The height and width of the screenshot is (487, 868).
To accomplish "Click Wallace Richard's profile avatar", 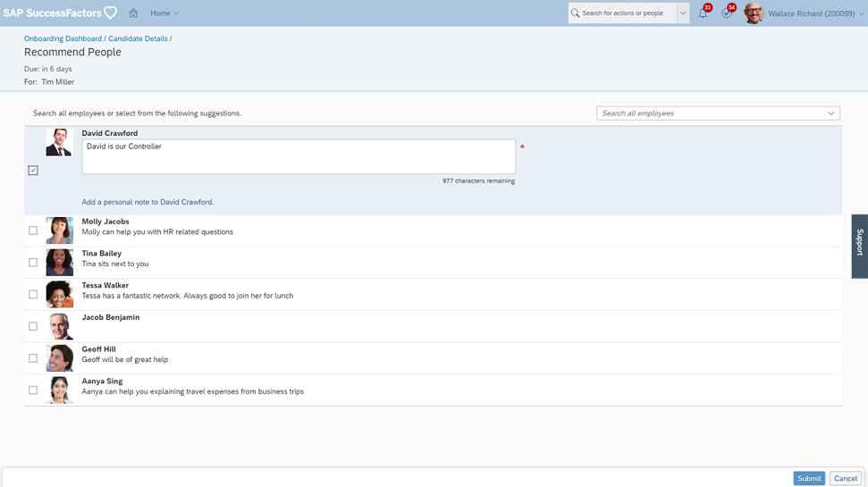I will click(754, 13).
